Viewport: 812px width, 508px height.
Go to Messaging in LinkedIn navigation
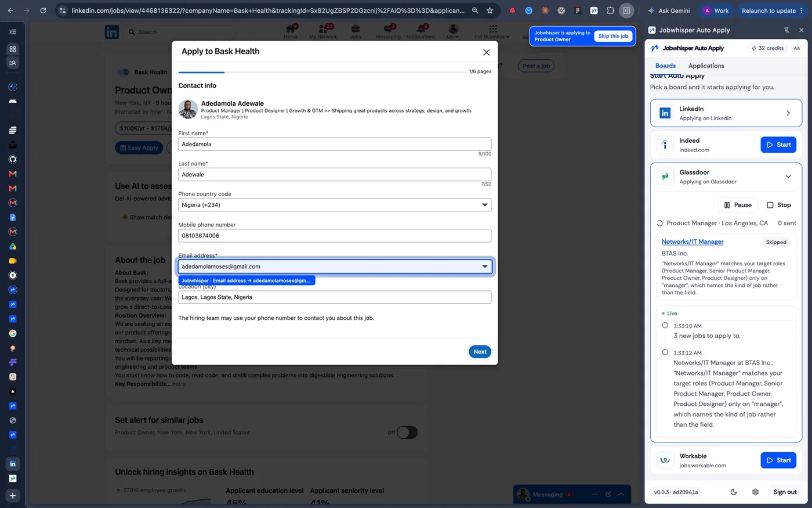pyautogui.click(x=388, y=32)
